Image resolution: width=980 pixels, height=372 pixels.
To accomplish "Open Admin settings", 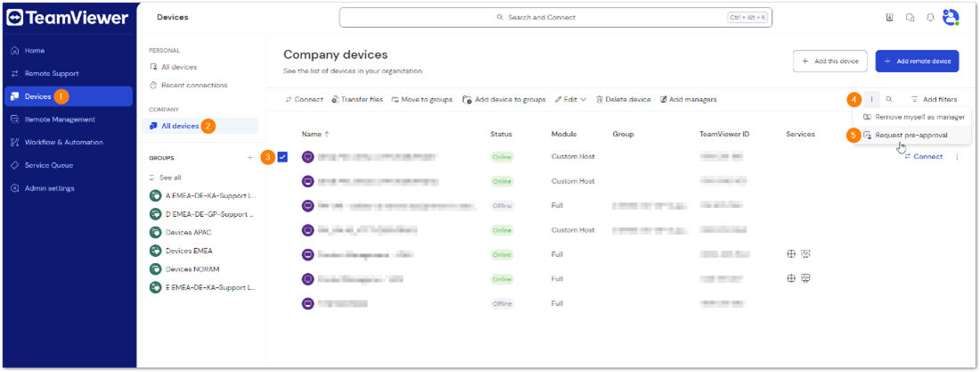I will [x=49, y=188].
